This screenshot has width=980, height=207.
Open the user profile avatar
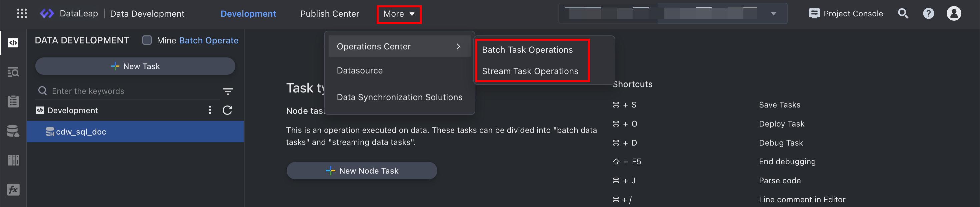pyautogui.click(x=953, y=14)
